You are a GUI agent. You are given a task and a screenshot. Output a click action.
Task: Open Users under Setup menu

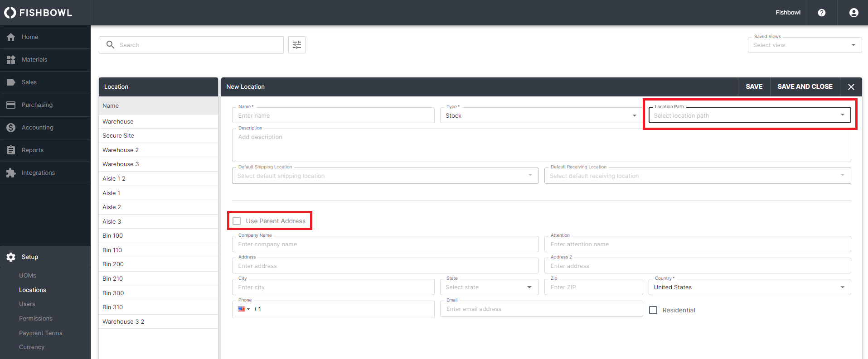pos(27,304)
